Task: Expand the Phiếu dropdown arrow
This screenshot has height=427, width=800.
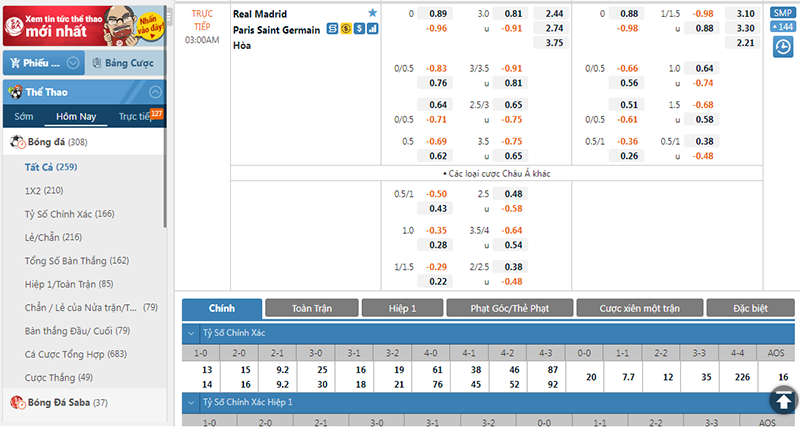Action: [x=74, y=63]
